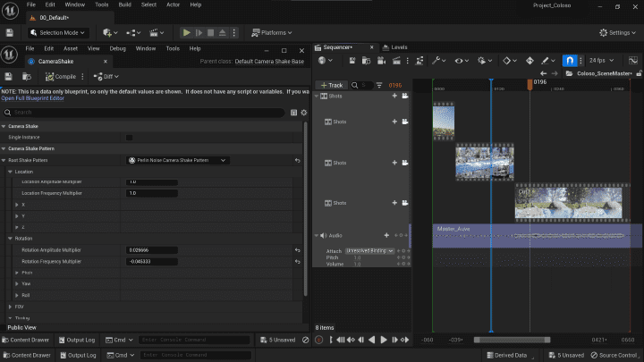Screen dimensions: 644x362
Task: Open the Compile options three-dot menu
Action: pos(82,76)
